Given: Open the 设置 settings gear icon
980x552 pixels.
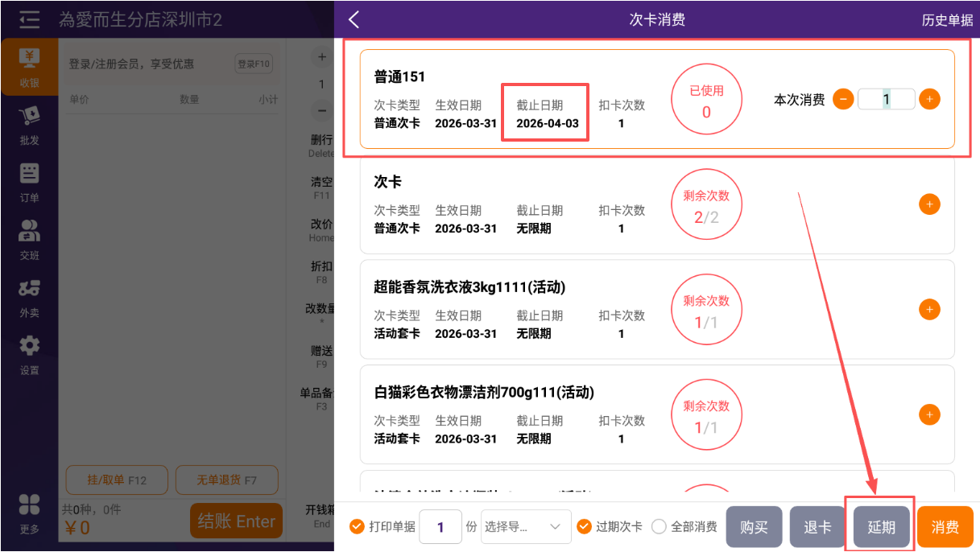Looking at the screenshot, I should point(29,356).
